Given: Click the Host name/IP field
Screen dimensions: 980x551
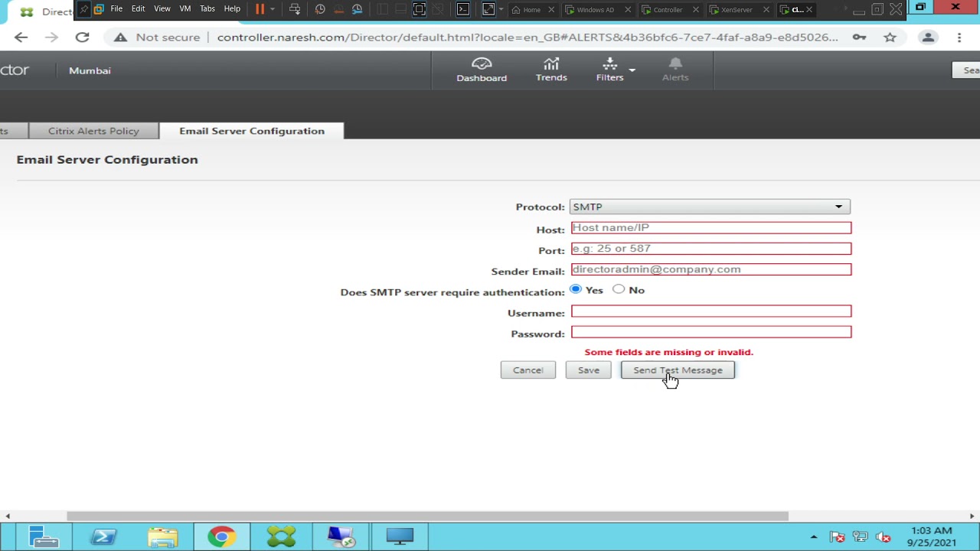Looking at the screenshot, I should [x=710, y=227].
